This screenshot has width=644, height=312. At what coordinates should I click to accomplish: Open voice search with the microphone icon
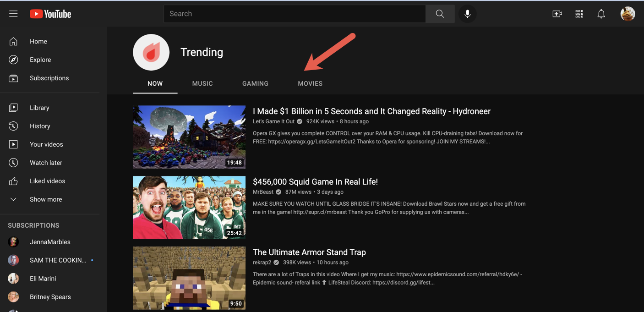coord(467,13)
